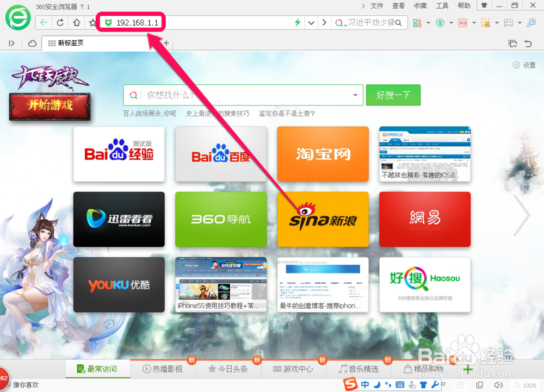Image resolution: width=544 pixels, height=392 pixels.
Task: Switch to 游戏中心 tab
Action: point(293,369)
